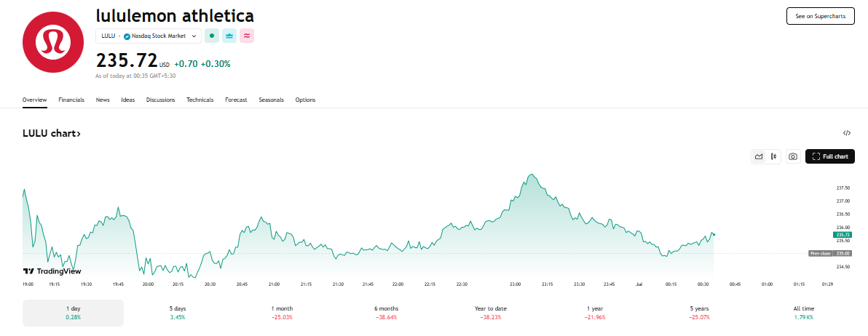Screen dimensions: 868x336
Task: Select the 1 year range
Action: click(595, 313)
